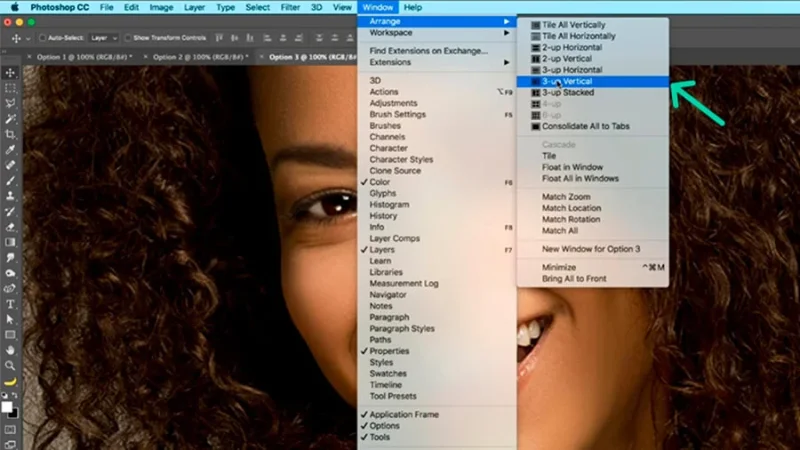Click the background color swatch
800x450 pixels.
[14, 414]
